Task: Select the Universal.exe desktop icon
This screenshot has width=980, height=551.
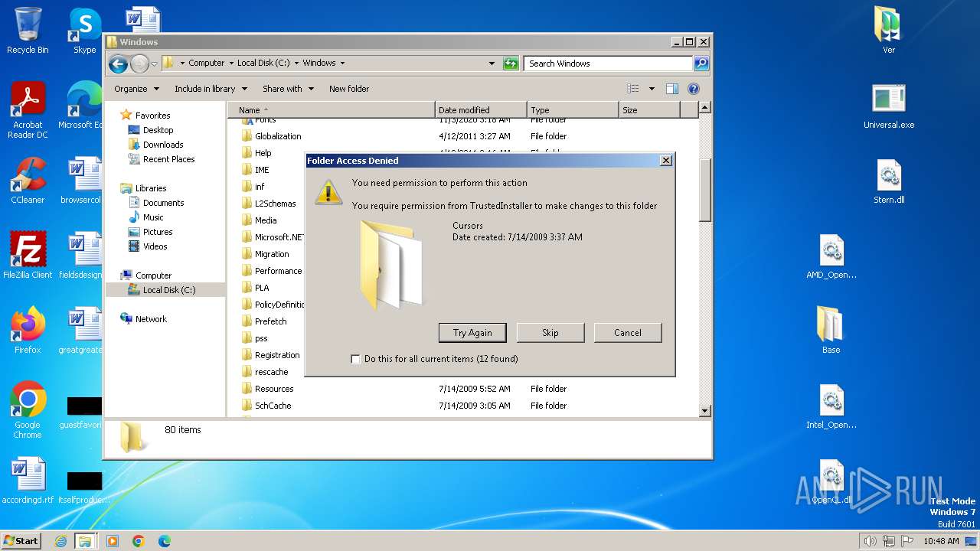Action: coord(889,106)
